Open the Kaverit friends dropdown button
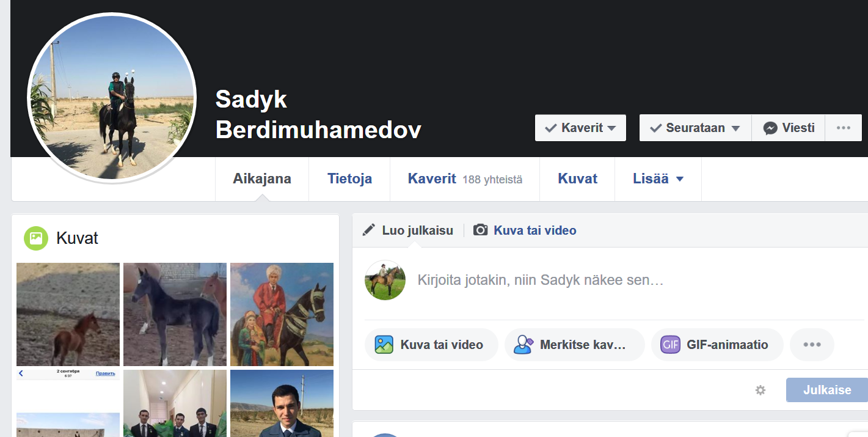Image resolution: width=868 pixels, height=437 pixels. click(x=580, y=128)
